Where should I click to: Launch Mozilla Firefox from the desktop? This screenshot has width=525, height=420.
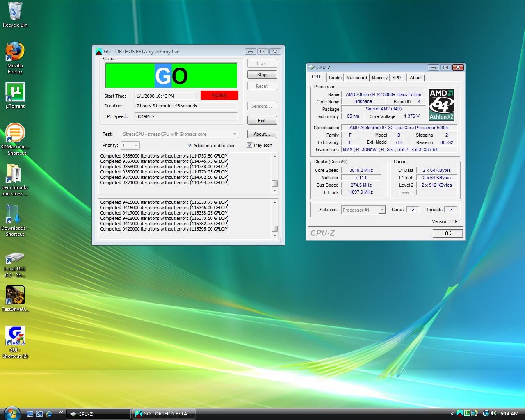[x=15, y=57]
